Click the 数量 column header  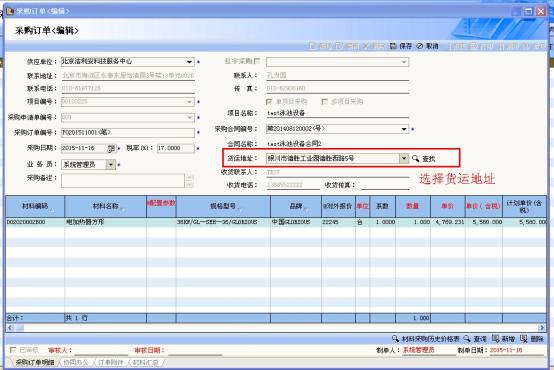tap(413, 206)
